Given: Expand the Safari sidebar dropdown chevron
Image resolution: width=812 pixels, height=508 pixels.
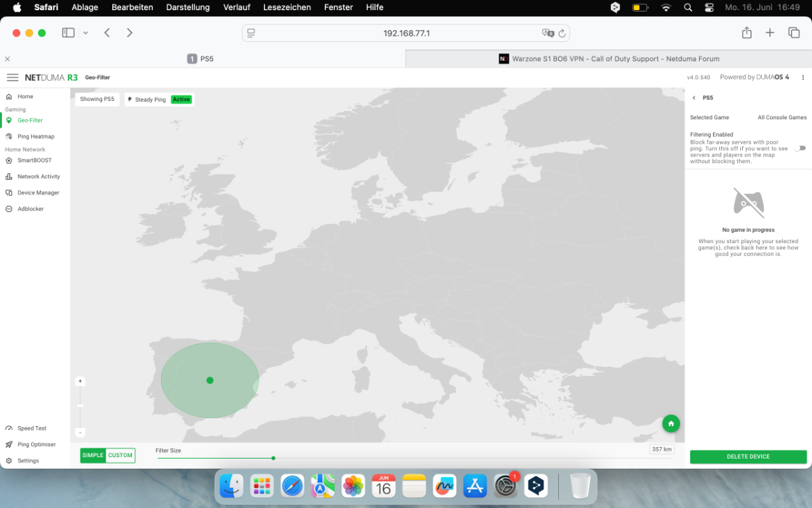Looking at the screenshot, I should pyautogui.click(x=85, y=33).
